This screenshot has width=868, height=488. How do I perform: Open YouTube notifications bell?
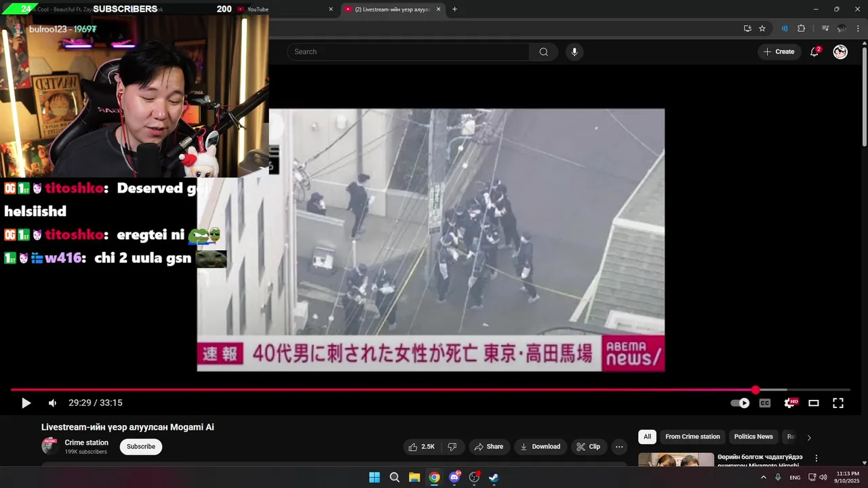point(814,52)
